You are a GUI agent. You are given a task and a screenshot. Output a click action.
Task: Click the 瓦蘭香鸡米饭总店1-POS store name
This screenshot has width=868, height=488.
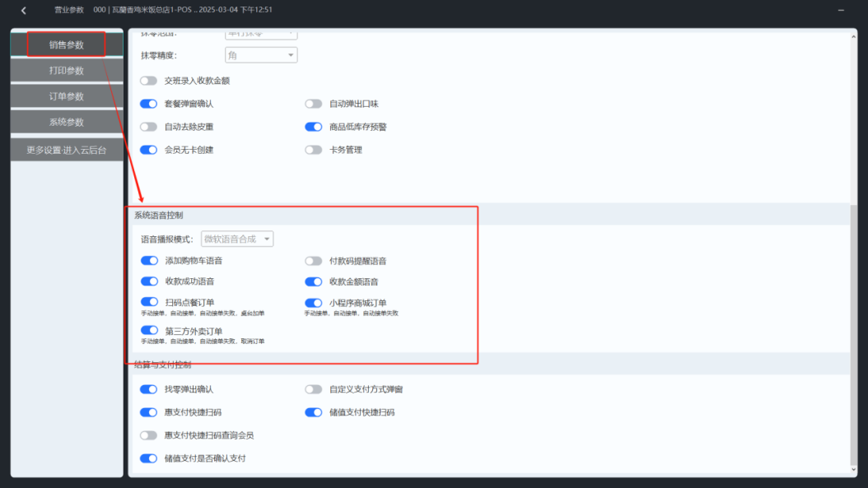152,10
